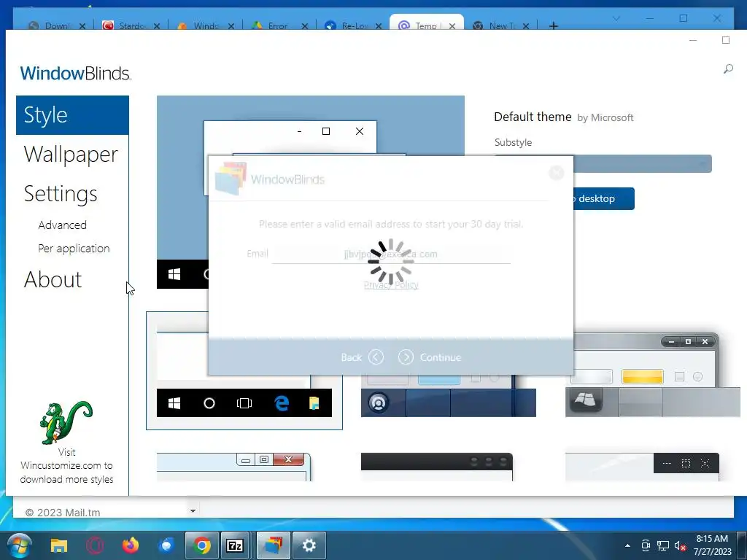
Task: Select the classic style with red close button
Action: click(234, 467)
